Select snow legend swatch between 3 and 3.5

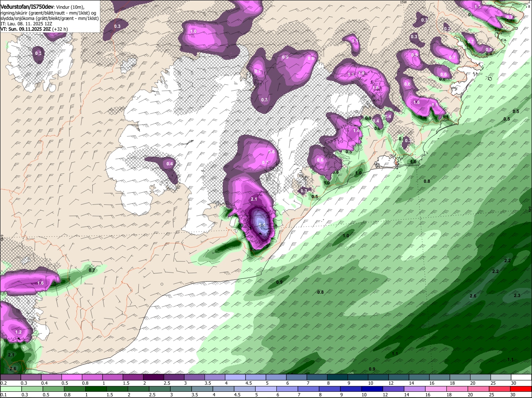(194, 377)
